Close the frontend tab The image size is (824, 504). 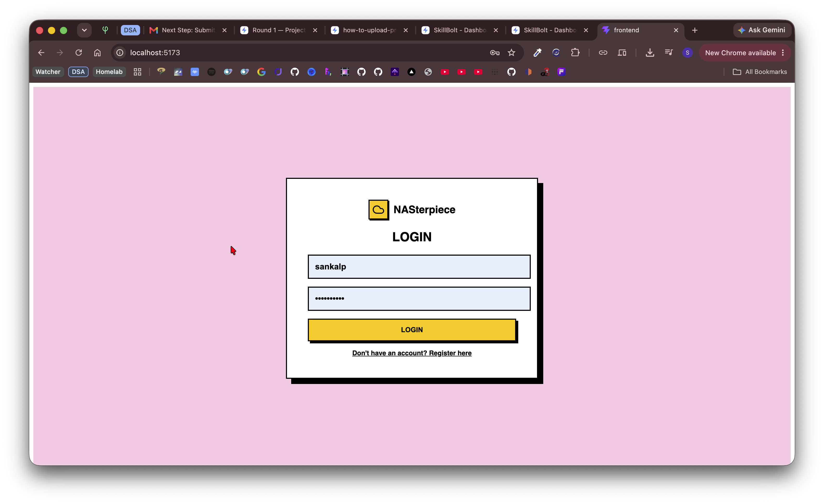[676, 30]
